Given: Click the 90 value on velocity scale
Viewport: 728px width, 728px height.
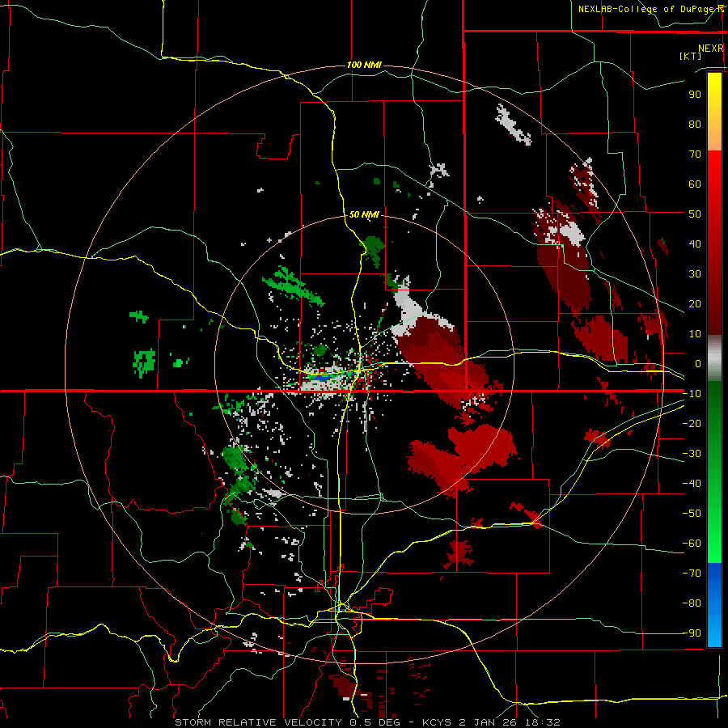Looking at the screenshot, I should tap(695, 95).
